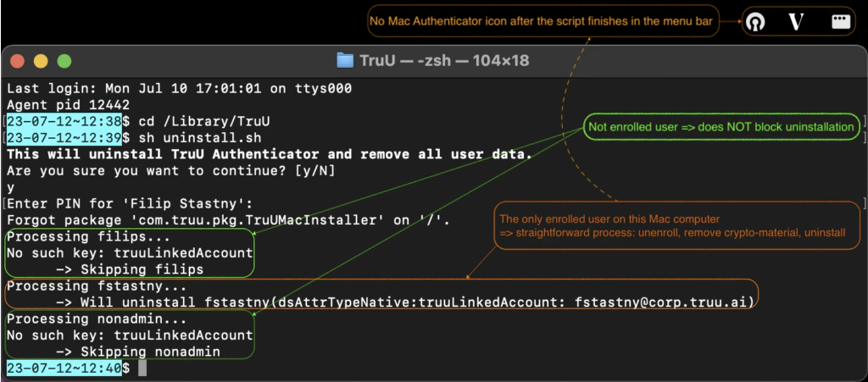Click the '23-07-12~12:38' prompt timestamp
The width and height of the screenshot is (868, 382).
click(x=64, y=121)
